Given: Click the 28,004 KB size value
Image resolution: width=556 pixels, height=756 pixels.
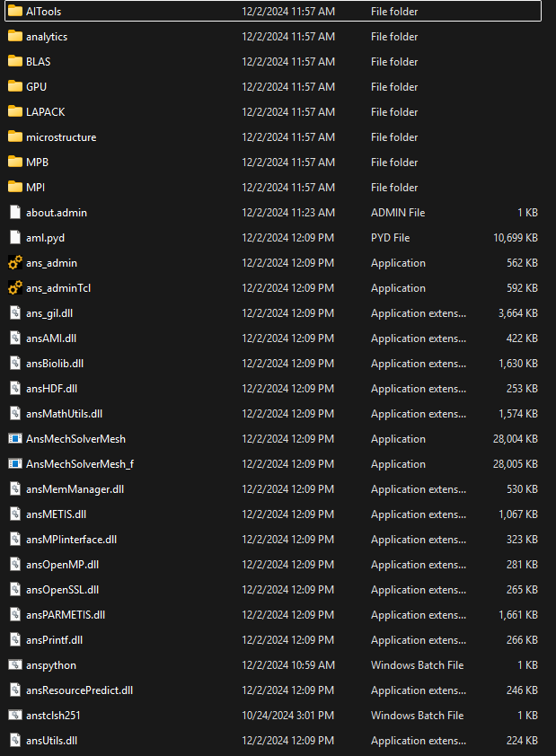Looking at the screenshot, I should pyautogui.click(x=515, y=439).
